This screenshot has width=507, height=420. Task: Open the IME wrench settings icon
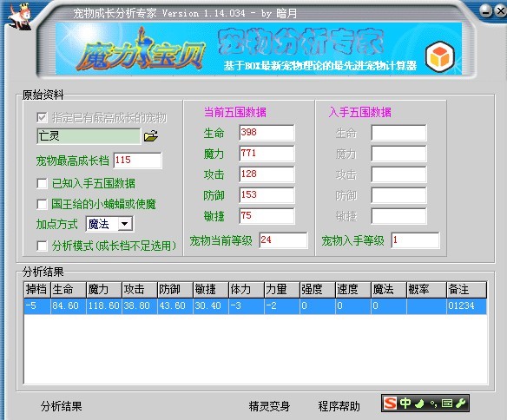(460, 404)
